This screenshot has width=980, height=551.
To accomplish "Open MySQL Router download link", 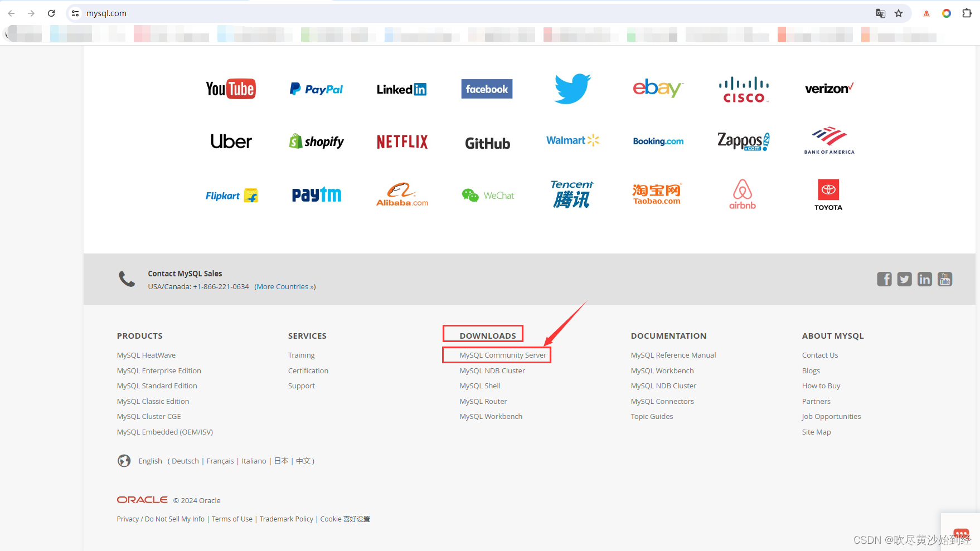I will tap(483, 401).
